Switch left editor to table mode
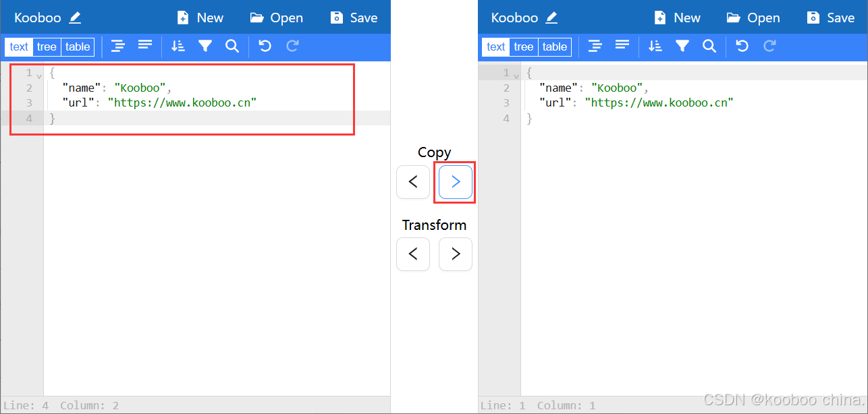The height and width of the screenshot is (414, 868). tap(78, 47)
